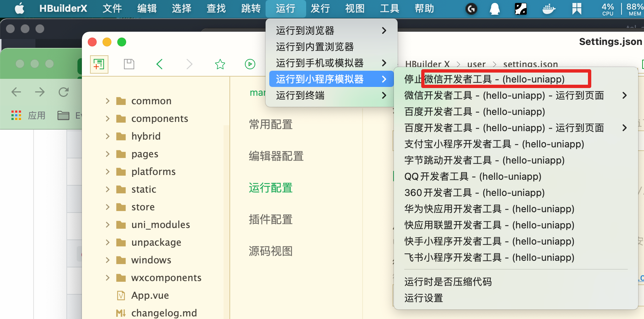Expand the pages folder
Viewport: 644px width, 319px height.
coord(108,154)
